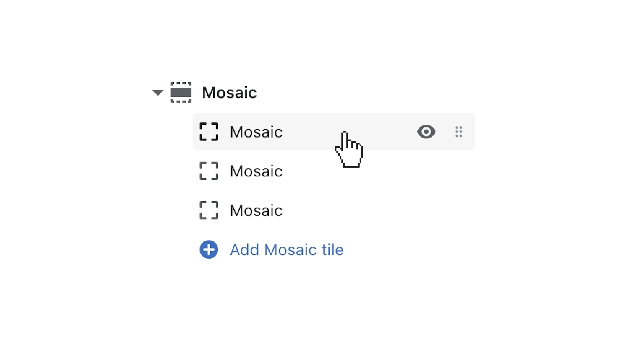Image resolution: width=644 pixels, height=353 pixels.
Task: Toggle visibility of the highlighted Mosaic tile
Action: (426, 132)
